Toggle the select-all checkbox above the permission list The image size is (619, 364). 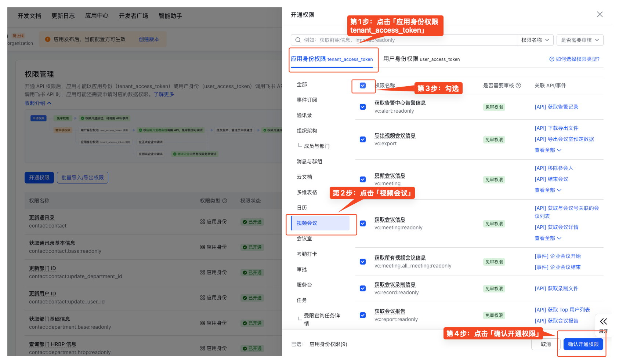[x=363, y=85]
